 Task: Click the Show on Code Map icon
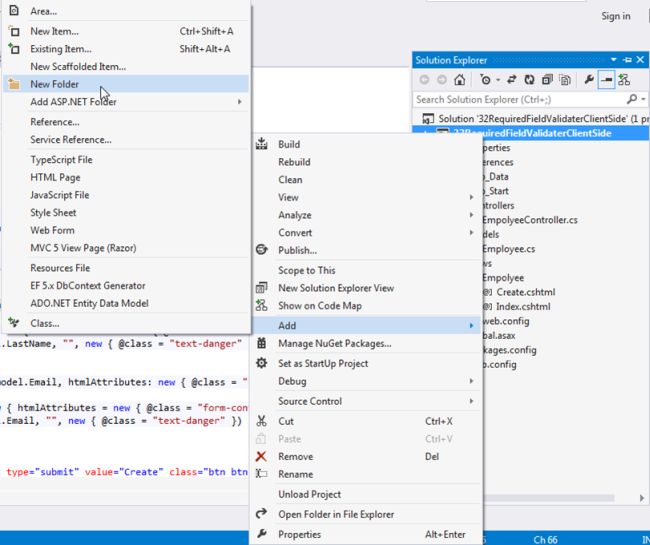click(262, 305)
